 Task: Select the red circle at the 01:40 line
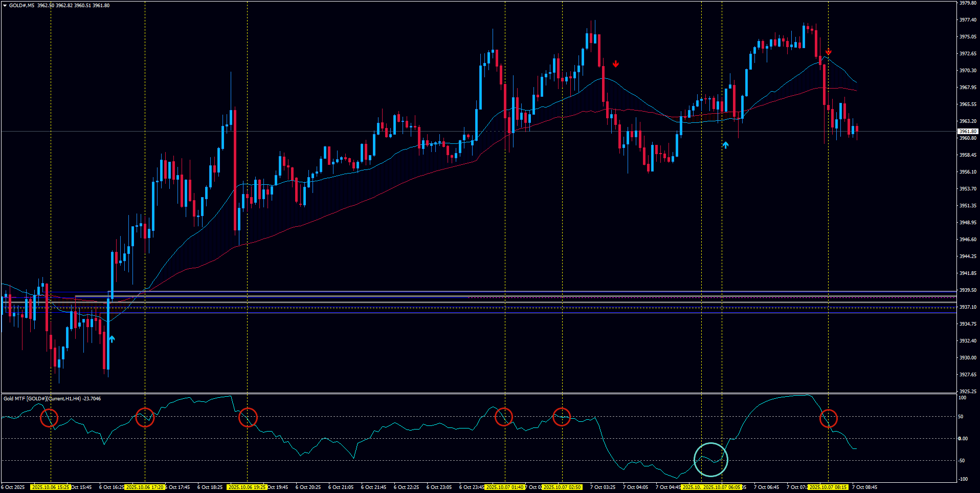coord(504,417)
